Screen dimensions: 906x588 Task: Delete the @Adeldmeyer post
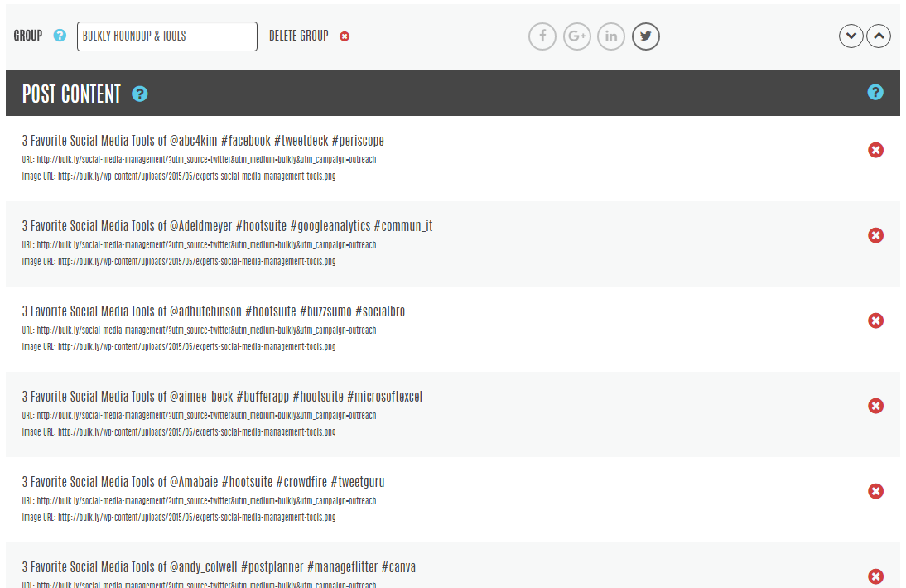(x=875, y=235)
